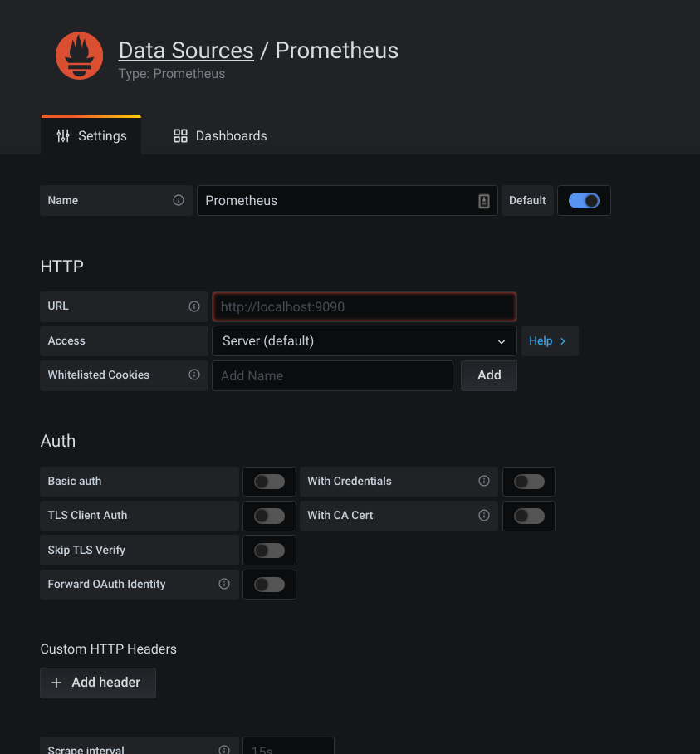Click the Add header button
Image resolution: width=700 pixels, height=754 pixels.
[97, 683]
